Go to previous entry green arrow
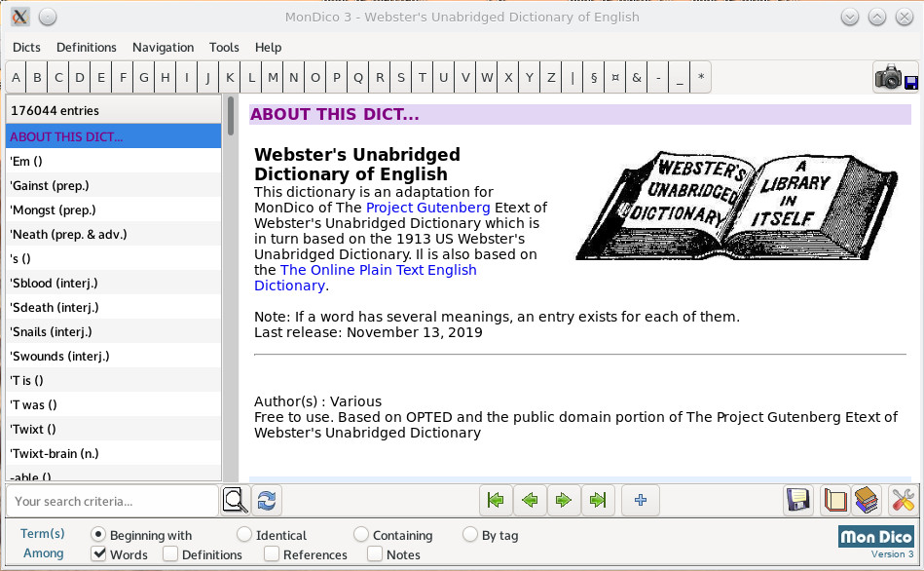 pos(530,501)
